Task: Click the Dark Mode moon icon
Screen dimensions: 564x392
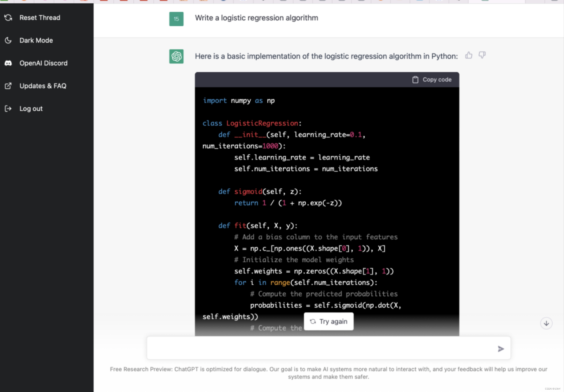Action: tap(8, 40)
